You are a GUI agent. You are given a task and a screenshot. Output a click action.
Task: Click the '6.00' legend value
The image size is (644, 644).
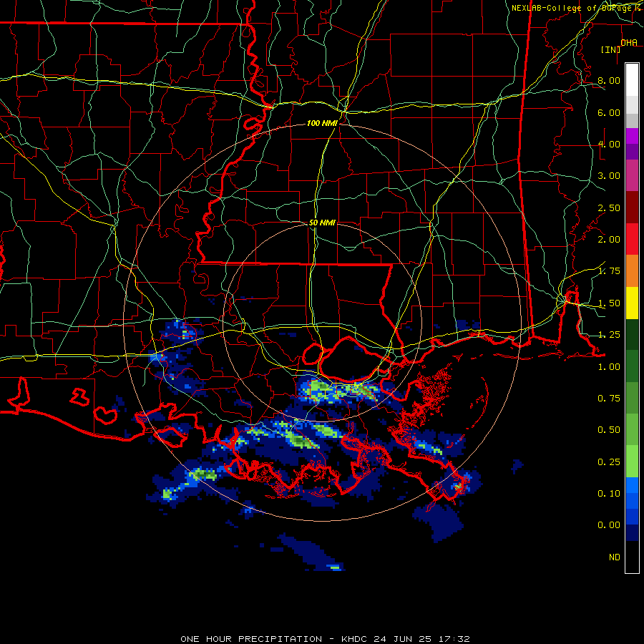pyautogui.click(x=609, y=112)
